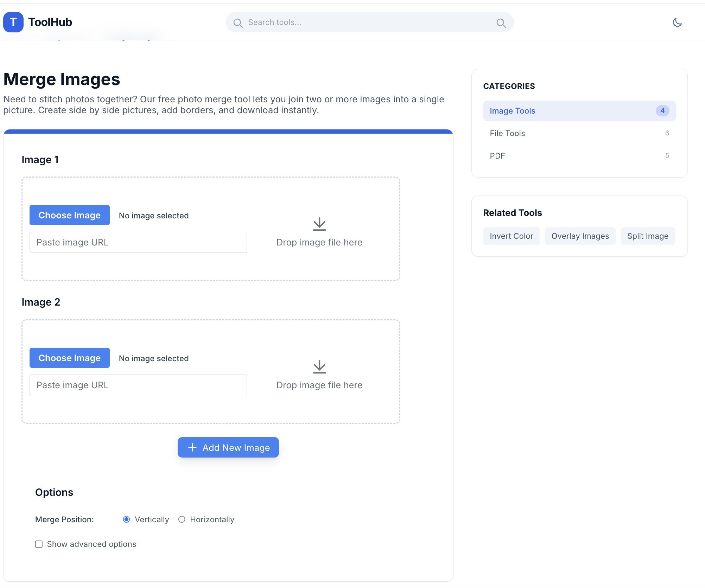Open the Invert Color related tool
The height and width of the screenshot is (588, 705).
click(x=511, y=236)
